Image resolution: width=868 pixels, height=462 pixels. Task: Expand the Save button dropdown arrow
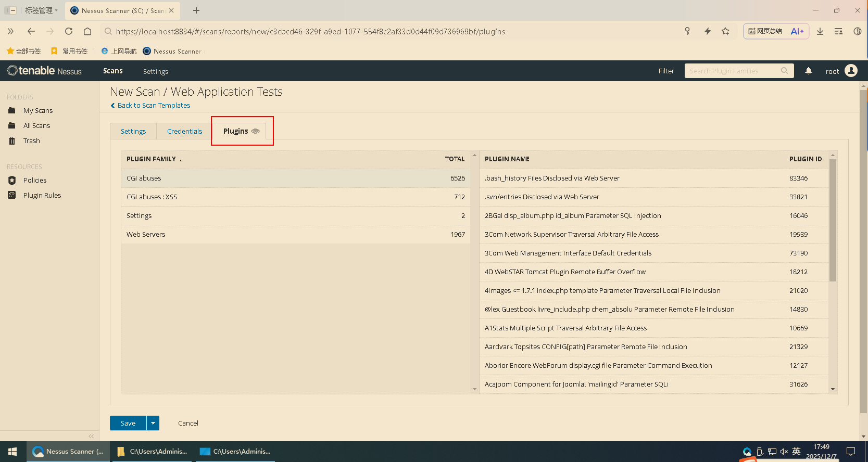[153, 423]
